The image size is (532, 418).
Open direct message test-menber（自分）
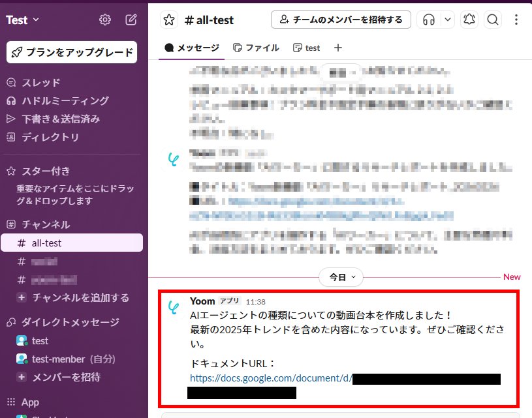pyautogui.click(x=74, y=359)
